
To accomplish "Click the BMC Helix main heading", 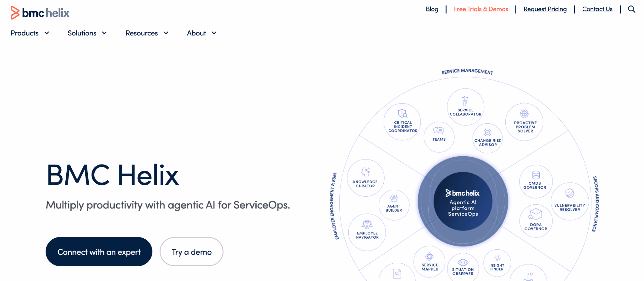I will 113,175.
